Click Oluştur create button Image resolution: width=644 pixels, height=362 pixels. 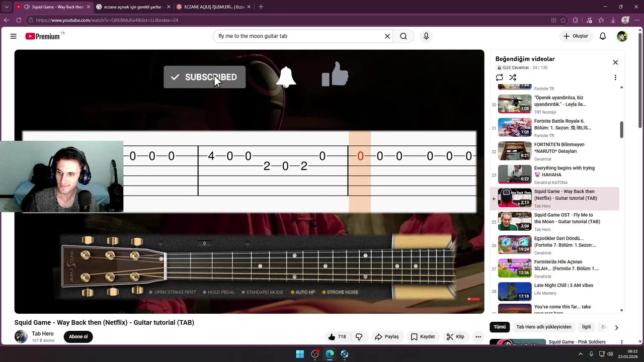click(576, 36)
